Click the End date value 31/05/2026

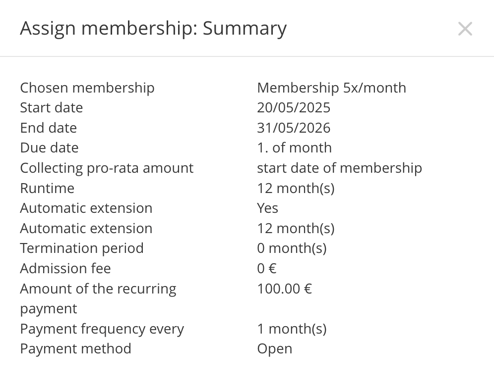(x=294, y=128)
